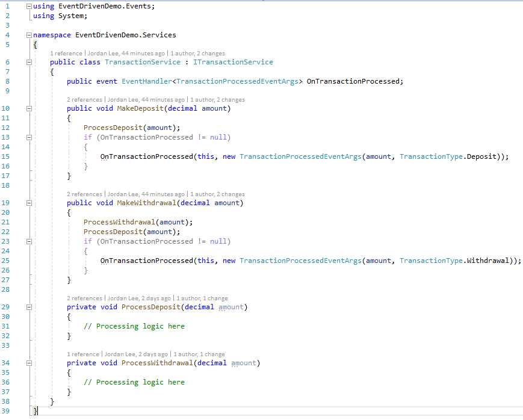
Task: Click '1 author, 2 changes' above MakeWithdrawal
Action: click(x=217, y=194)
